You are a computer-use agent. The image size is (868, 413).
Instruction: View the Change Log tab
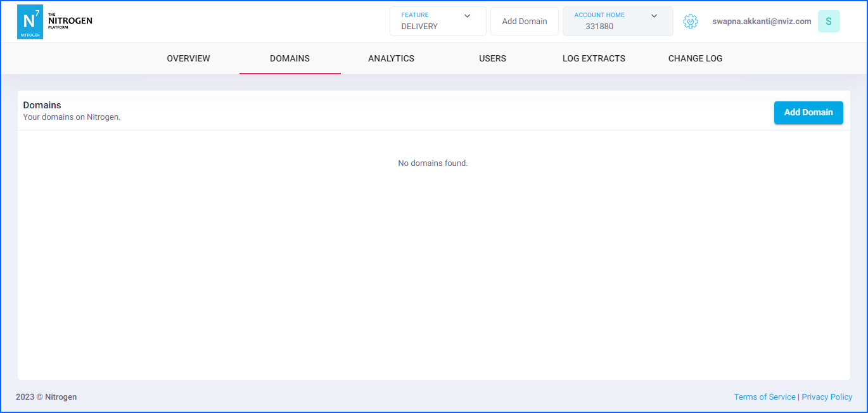tap(695, 58)
